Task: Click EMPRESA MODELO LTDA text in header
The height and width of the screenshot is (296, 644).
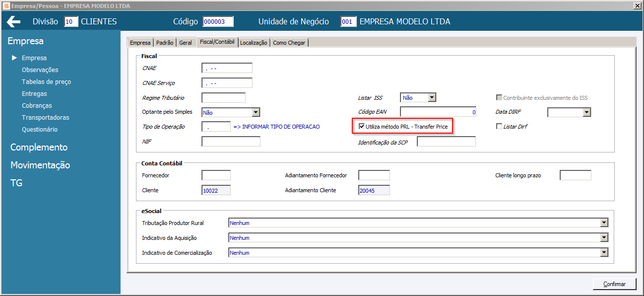Action: point(405,22)
